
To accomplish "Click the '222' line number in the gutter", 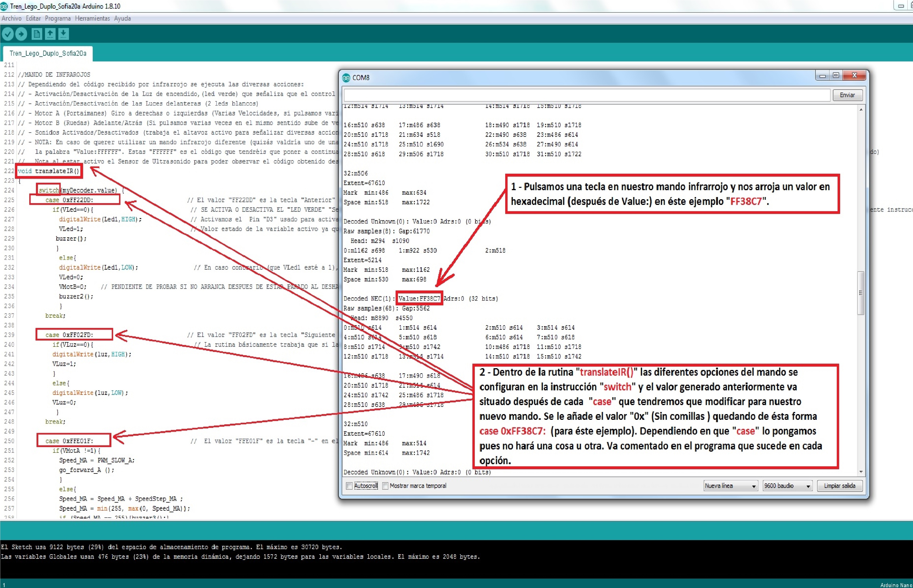I will [9, 171].
